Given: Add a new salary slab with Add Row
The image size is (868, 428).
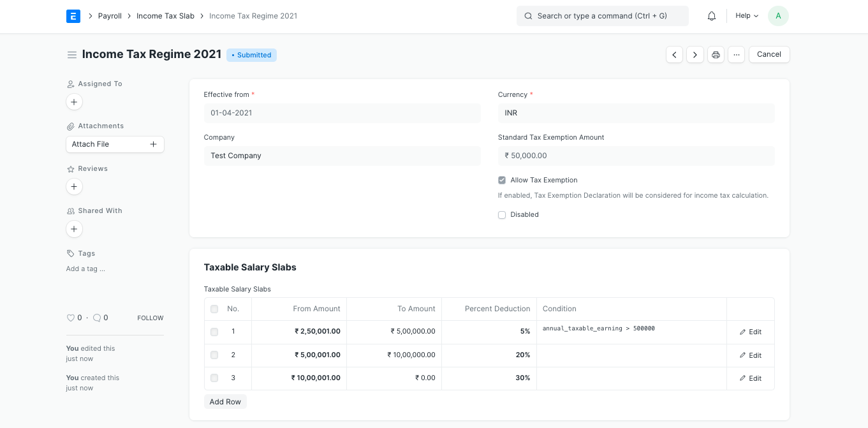Looking at the screenshot, I should pyautogui.click(x=225, y=401).
